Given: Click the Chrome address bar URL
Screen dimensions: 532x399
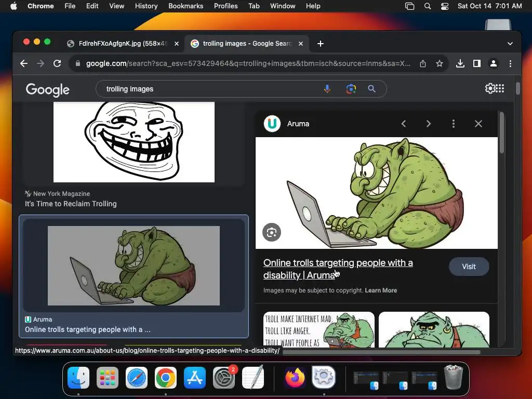Looking at the screenshot, I should point(248,63).
